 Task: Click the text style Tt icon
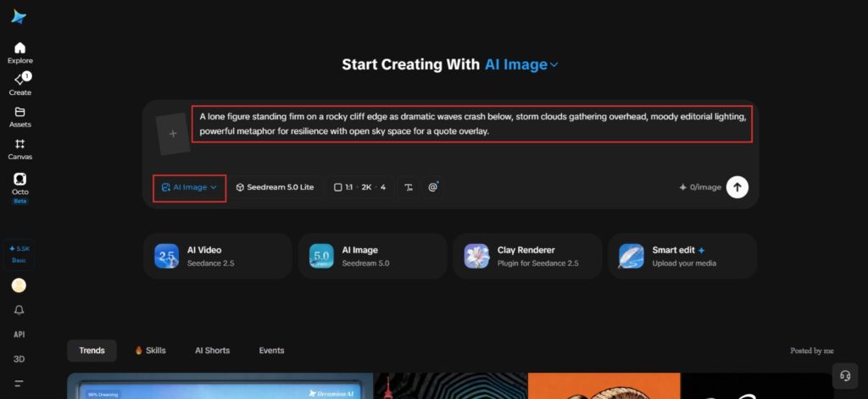[409, 187]
